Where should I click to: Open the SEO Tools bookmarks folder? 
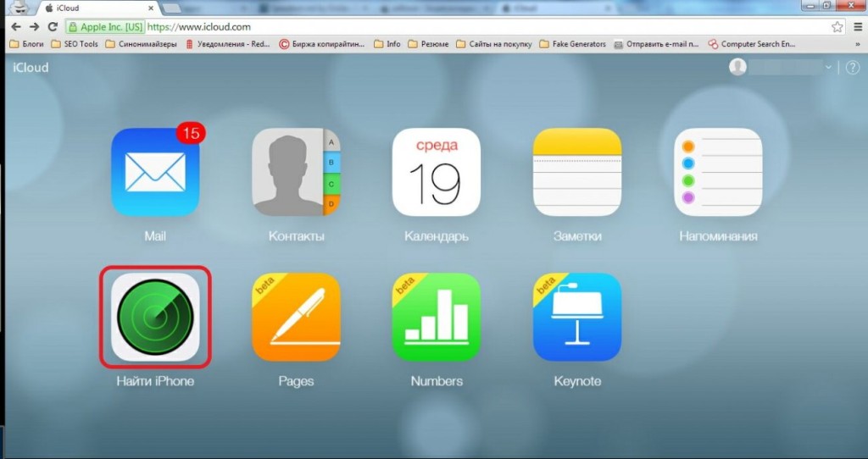click(x=75, y=44)
